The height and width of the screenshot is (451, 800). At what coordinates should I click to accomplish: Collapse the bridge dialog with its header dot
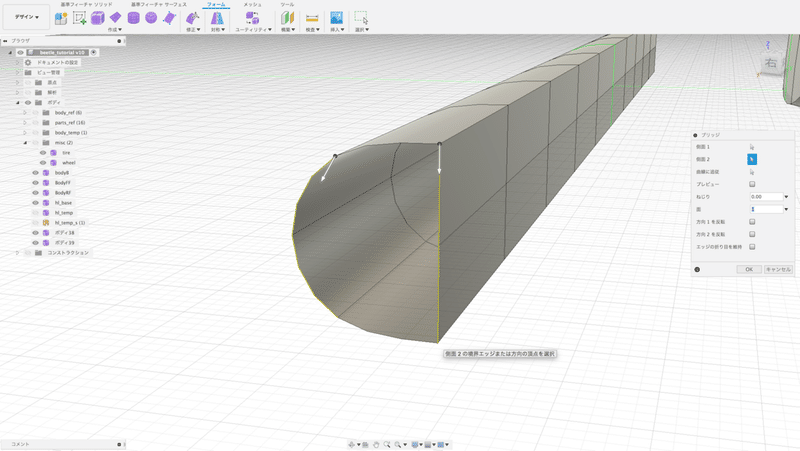coord(695,135)
